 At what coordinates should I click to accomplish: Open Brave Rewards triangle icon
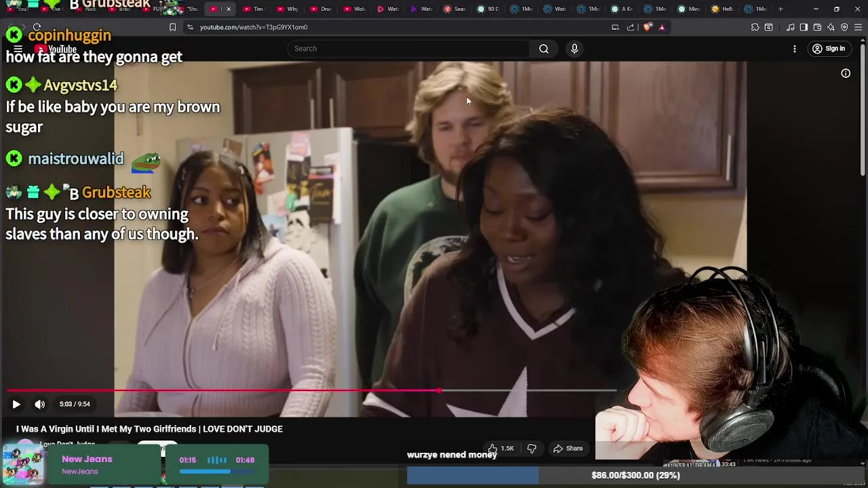pyautogui.click(x=662, y=27)
